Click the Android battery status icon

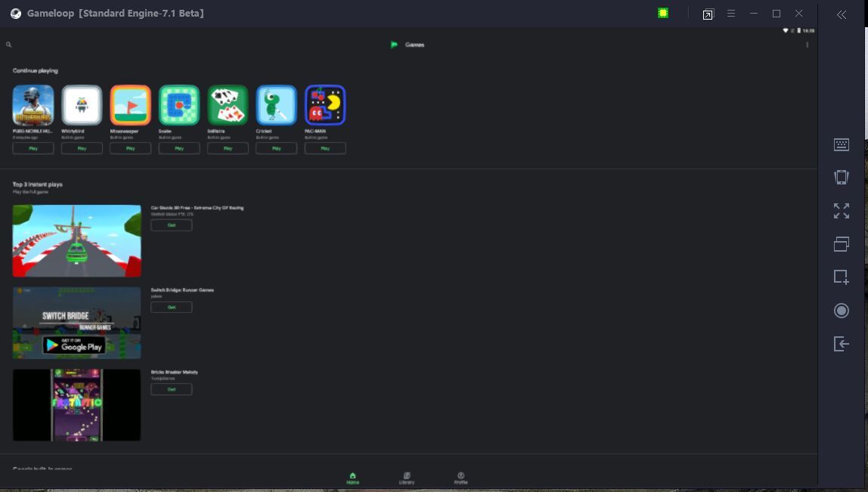point(798,30)
